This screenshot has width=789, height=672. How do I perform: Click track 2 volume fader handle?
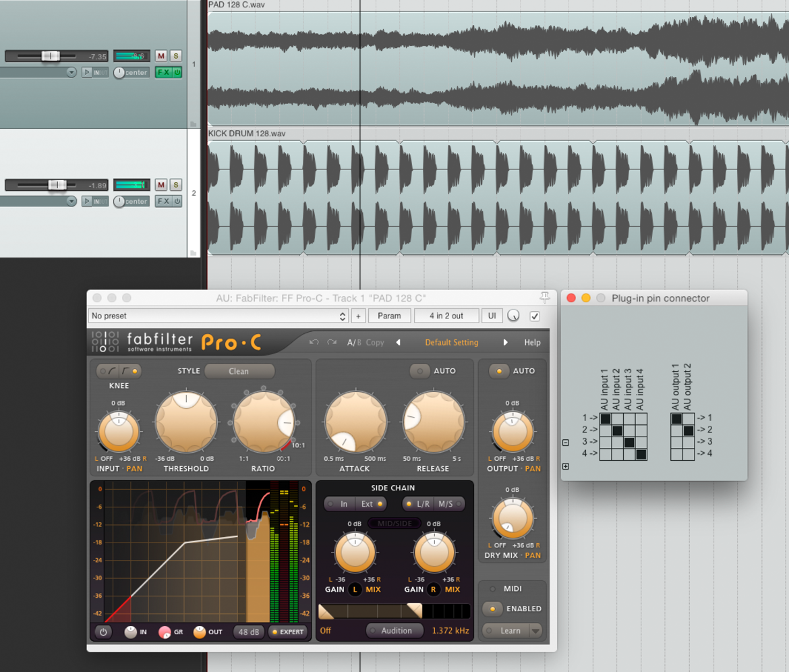click(x=57, y=185)
